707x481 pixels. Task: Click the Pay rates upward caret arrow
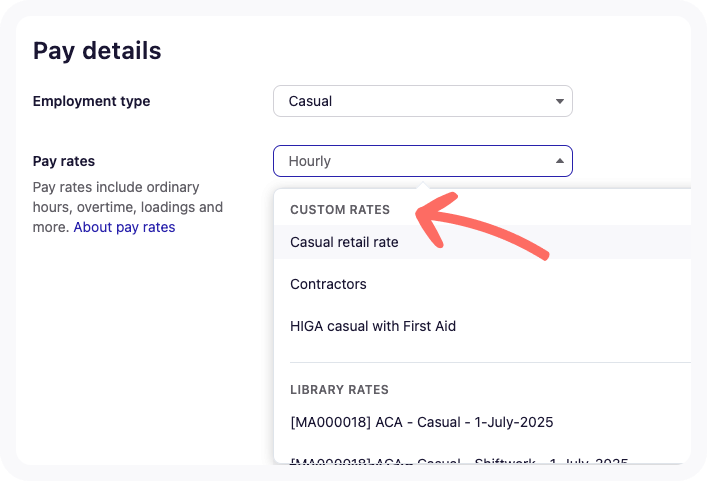559,161
